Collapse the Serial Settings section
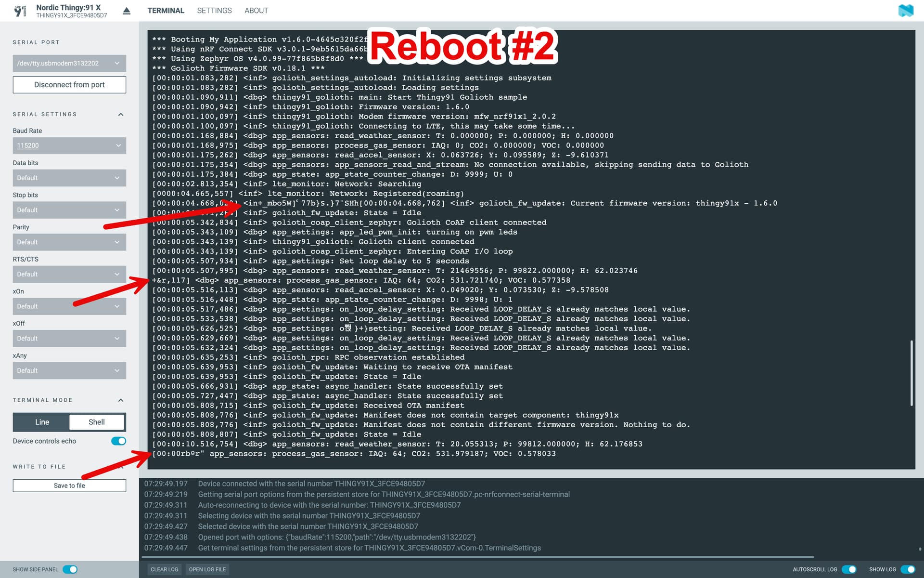The height and width of the screenshot is (578, 924). coord(121,114)
